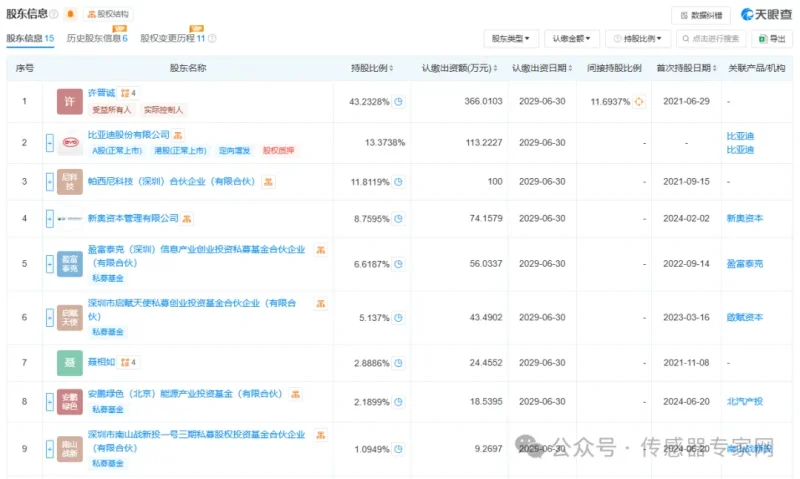This screenshot has height=479, width=800.
Task: Click the help icon next to 股权变更历程
Action: click(212, 38)
